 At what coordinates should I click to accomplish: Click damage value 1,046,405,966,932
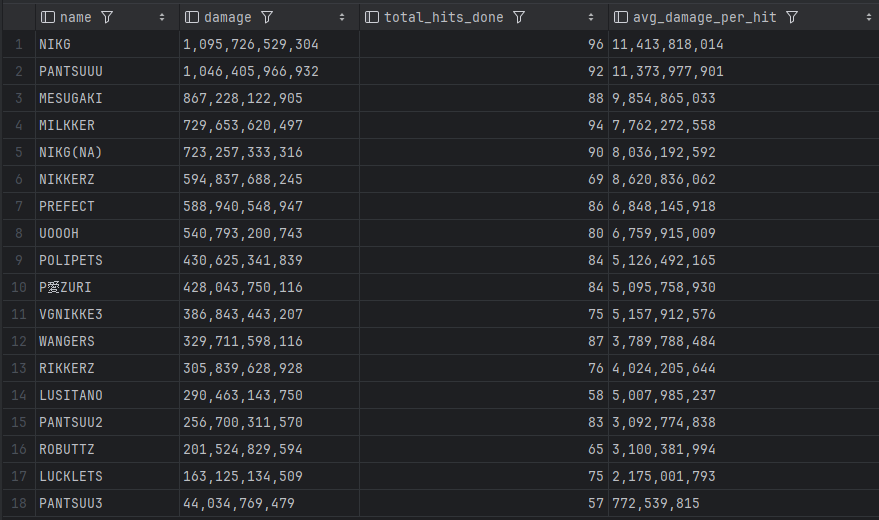tap(251, 71)
